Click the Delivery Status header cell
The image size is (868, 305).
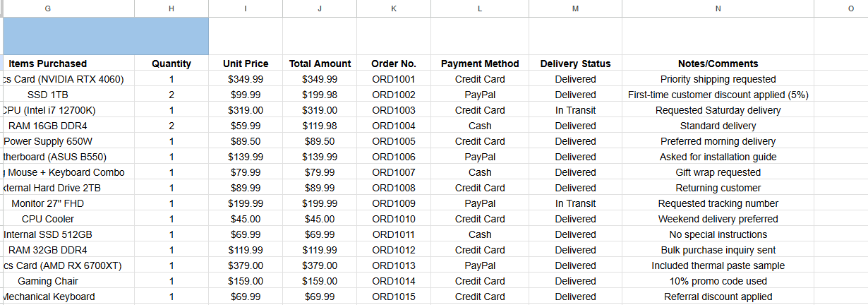[575, 64]
